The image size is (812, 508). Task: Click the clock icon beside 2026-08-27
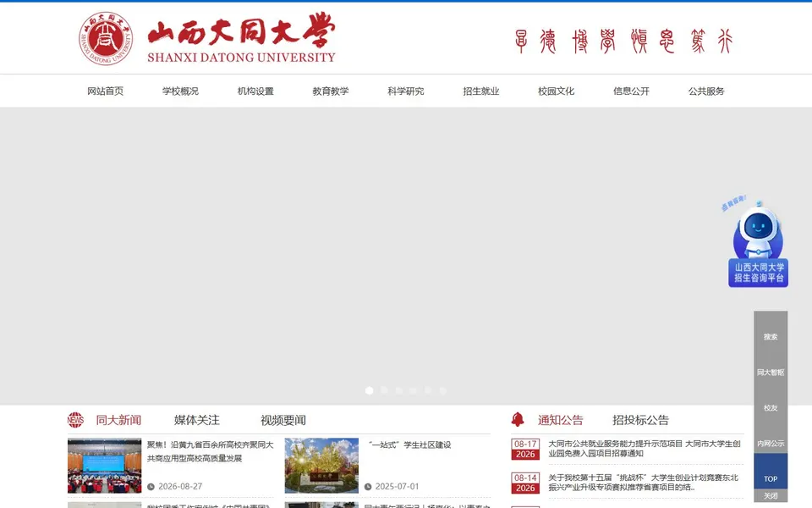pos(151,487)
